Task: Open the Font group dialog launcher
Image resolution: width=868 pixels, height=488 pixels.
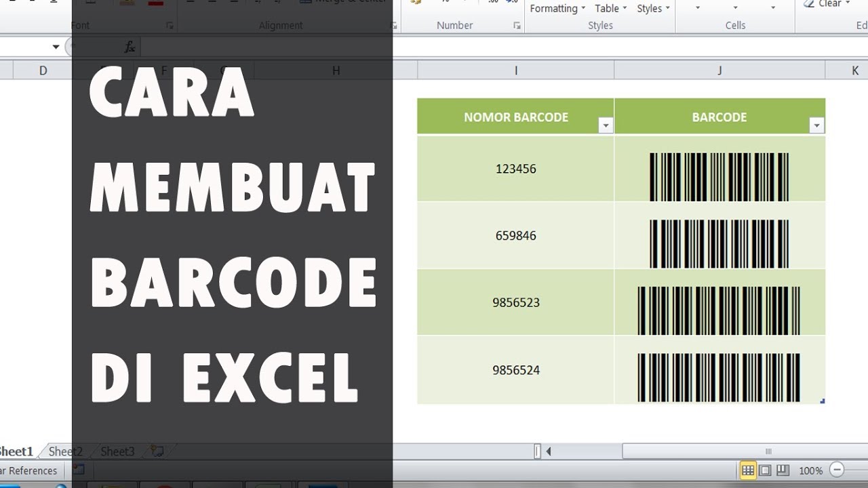Action: (170, 26)
